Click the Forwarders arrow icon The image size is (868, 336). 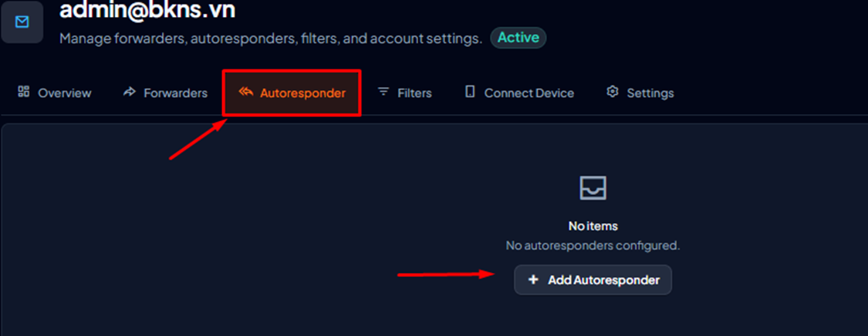130,92
